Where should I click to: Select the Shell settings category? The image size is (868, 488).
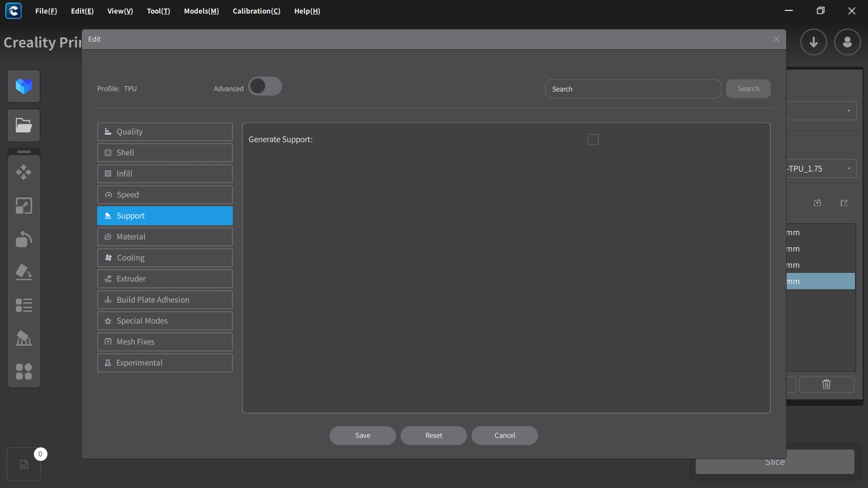click(x=165, y=153)
